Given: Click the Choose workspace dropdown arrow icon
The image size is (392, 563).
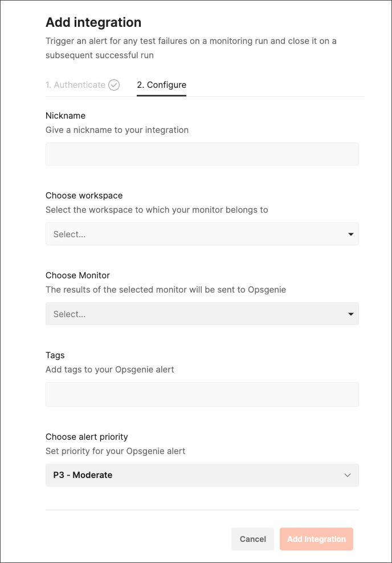Looking at the screenshot, I should click(351, 234).
